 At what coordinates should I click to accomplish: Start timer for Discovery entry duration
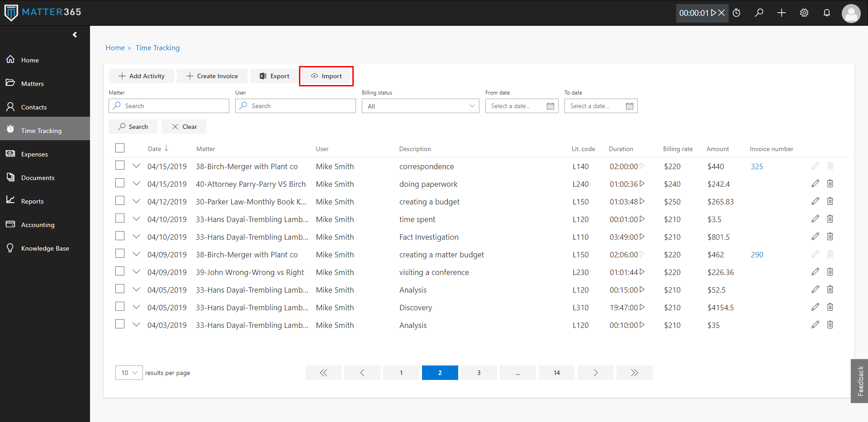click(x=642, y=308)
